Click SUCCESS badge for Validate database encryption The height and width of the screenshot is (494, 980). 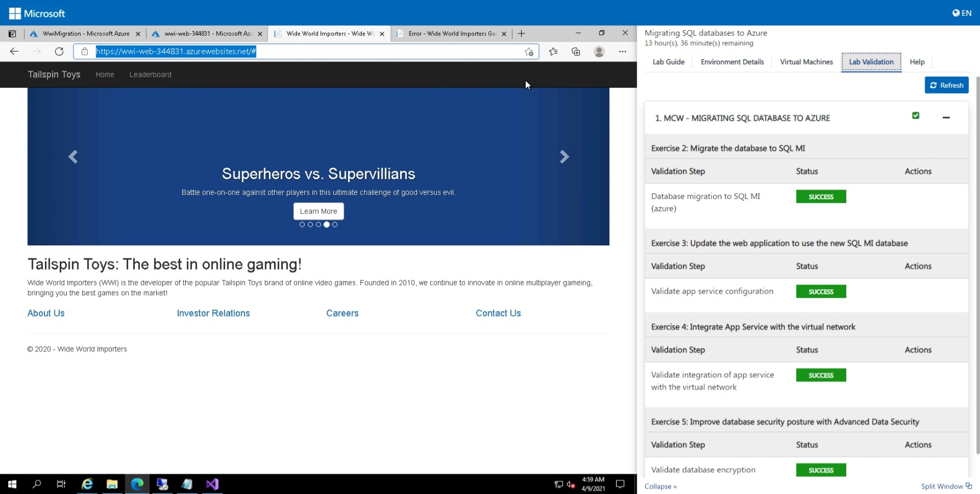click(821, 470)
